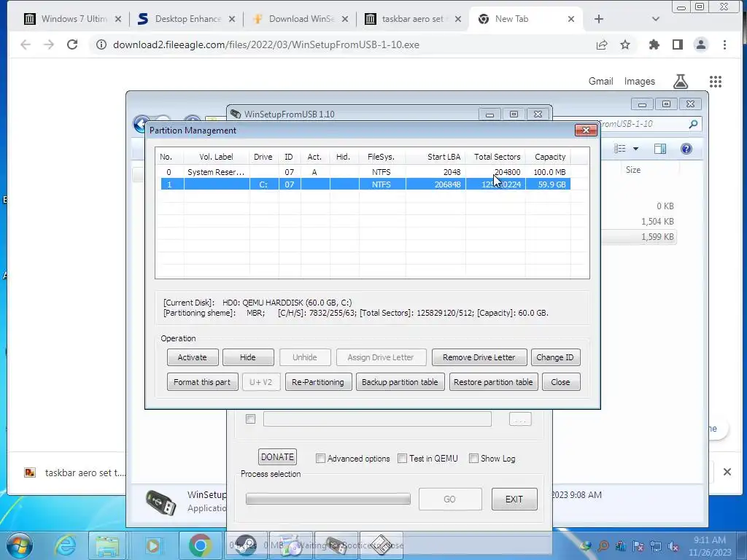Click the Close button in Partition Management
Image resolution: width=747 pixels, height=560 pixels.
561,382
